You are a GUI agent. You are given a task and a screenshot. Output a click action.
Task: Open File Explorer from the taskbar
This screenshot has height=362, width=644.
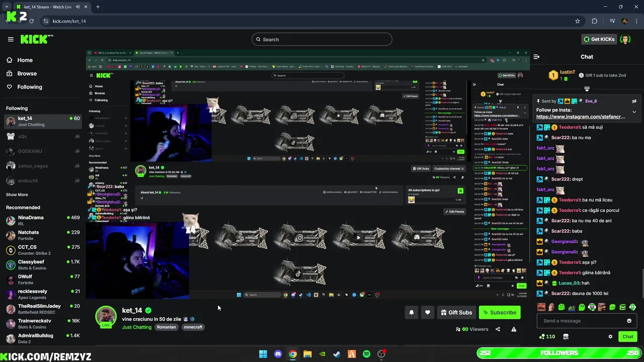coord(307,354)
